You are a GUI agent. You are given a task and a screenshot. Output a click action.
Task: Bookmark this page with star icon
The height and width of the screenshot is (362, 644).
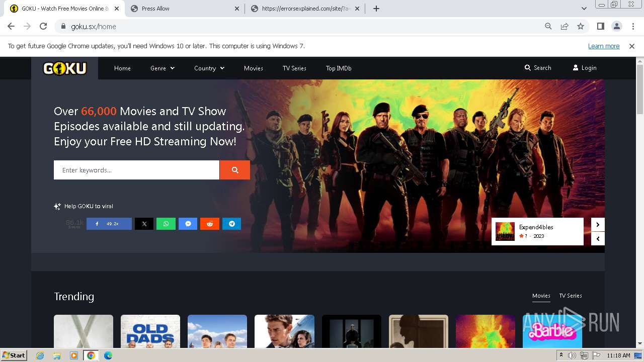click(x=581, y=26)
